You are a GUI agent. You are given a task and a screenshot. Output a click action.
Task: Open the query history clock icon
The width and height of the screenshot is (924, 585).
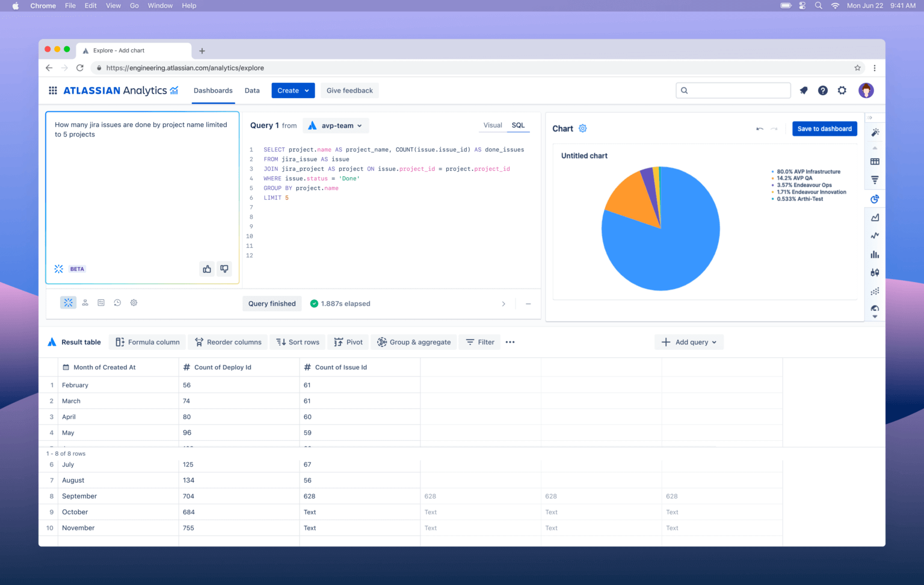click(117, 303)
